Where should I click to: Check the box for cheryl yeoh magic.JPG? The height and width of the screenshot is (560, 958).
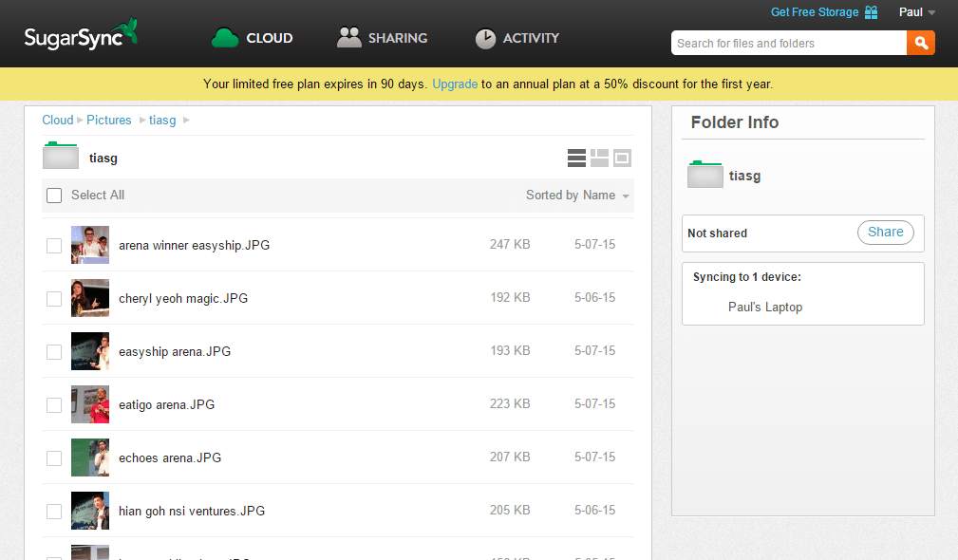tap(54, 299)
